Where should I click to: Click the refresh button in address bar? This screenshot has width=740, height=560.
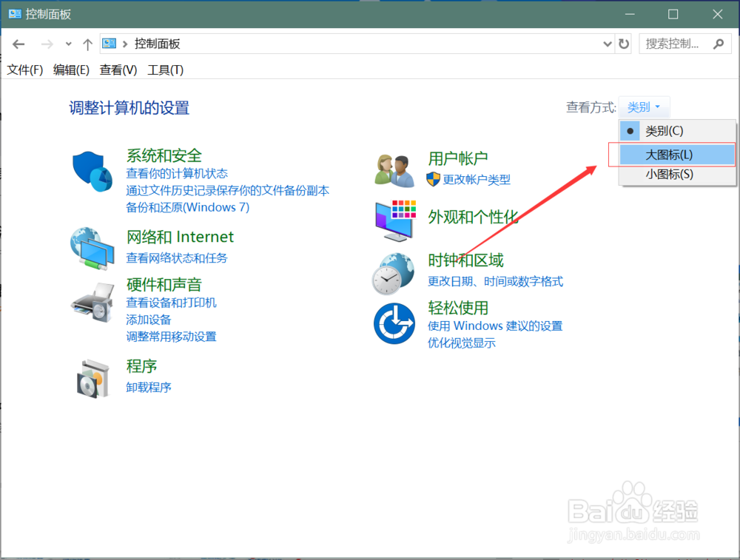(x=624, y=44)
